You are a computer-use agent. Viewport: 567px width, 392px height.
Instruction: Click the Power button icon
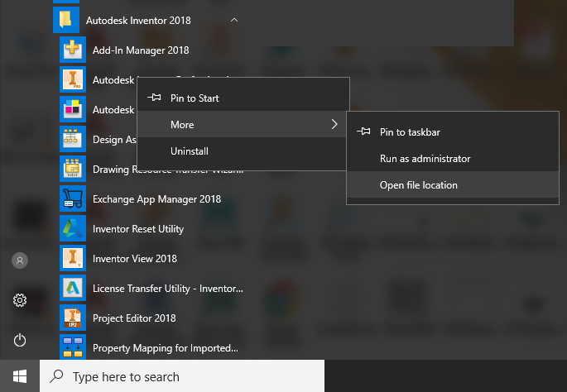[x=20, y=340]
